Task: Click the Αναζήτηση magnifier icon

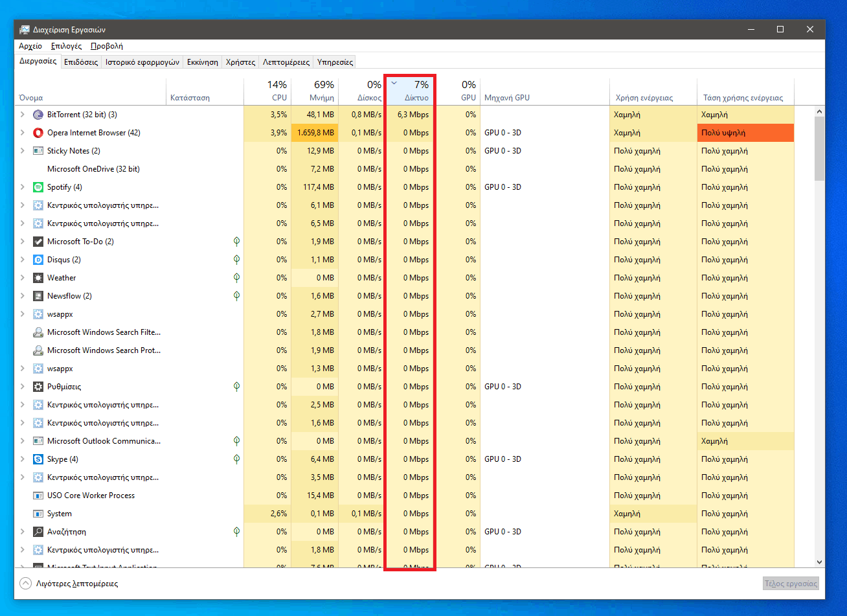Action: point(38,532)
